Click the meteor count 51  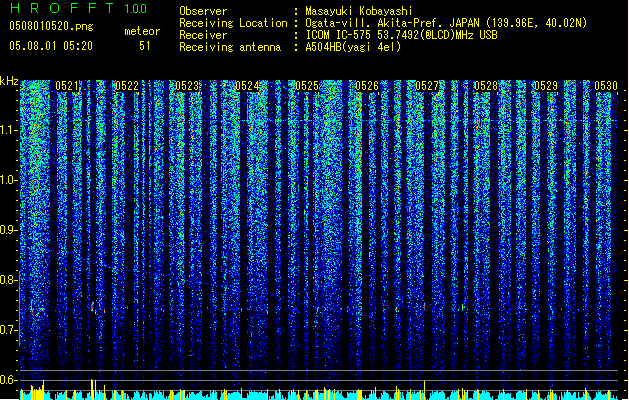pyautogui.click(x=145, y=46)
